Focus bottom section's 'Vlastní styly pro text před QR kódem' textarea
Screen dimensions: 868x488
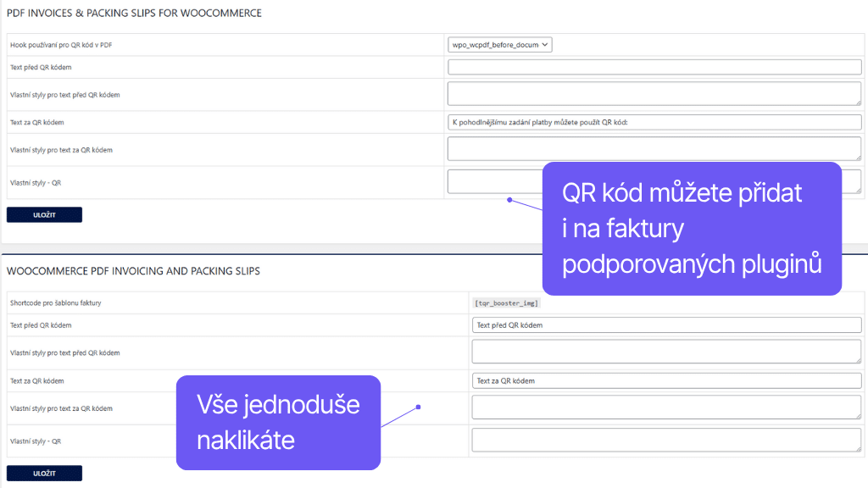[x=666, y=352]
